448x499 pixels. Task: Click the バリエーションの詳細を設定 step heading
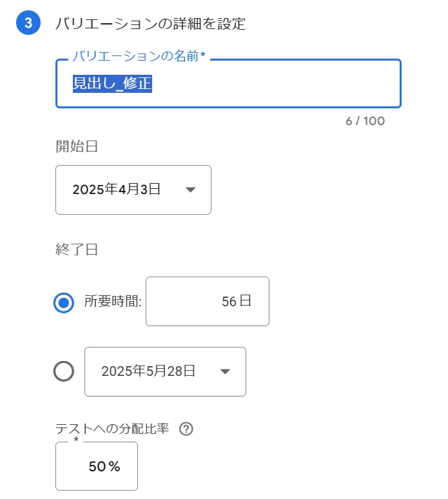(x=150, y=24)
